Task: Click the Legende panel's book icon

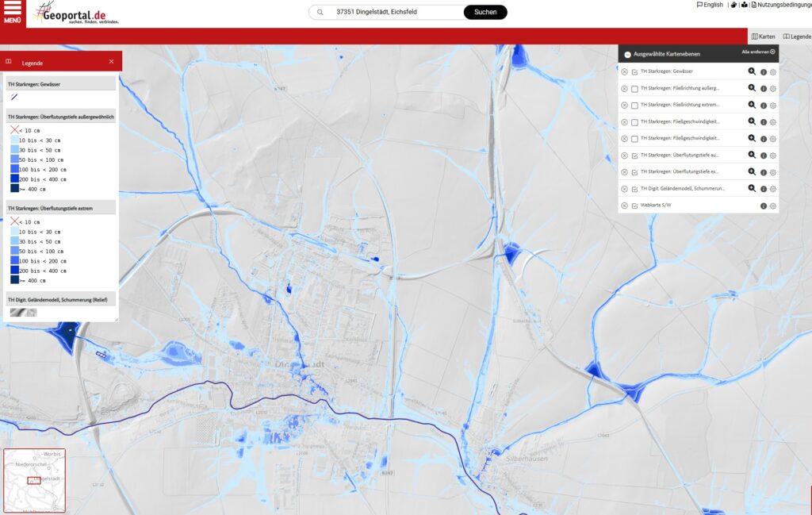Action: coord(9,62)
